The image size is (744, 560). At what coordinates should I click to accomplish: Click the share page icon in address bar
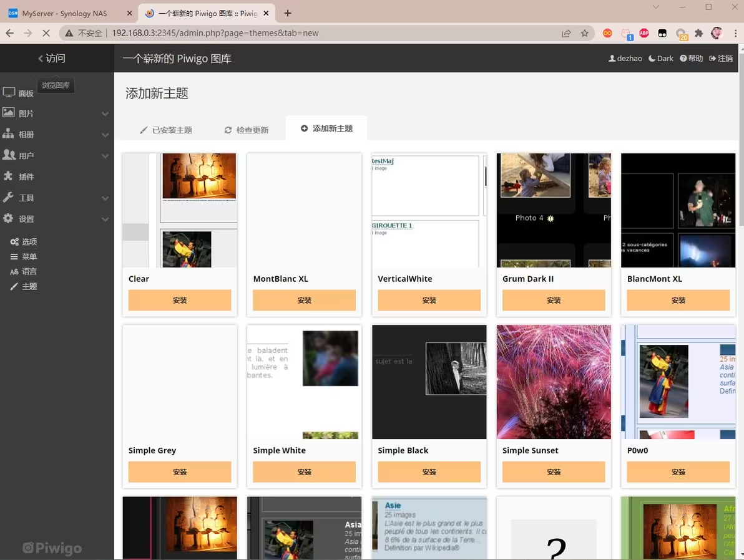(x=566, y=33)
